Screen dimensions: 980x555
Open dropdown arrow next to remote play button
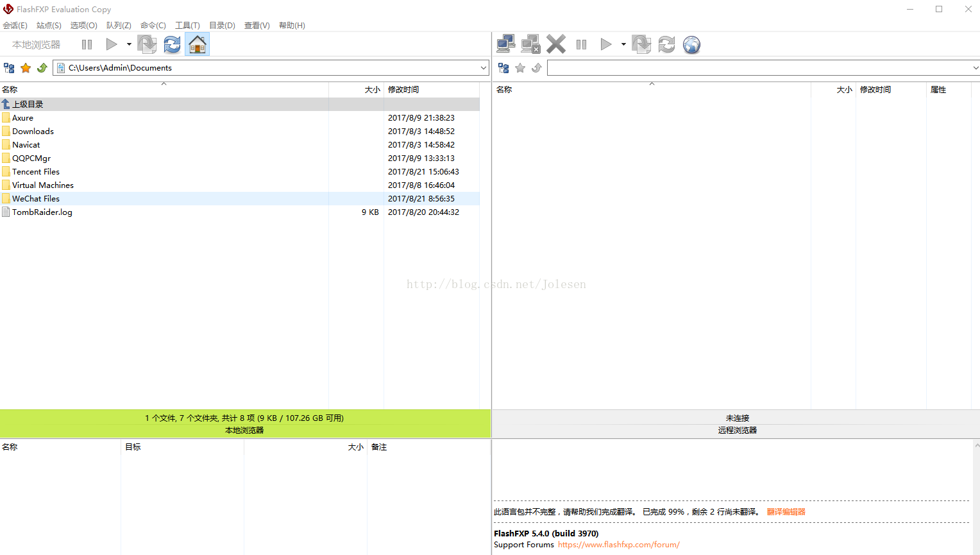pos(623,44)
